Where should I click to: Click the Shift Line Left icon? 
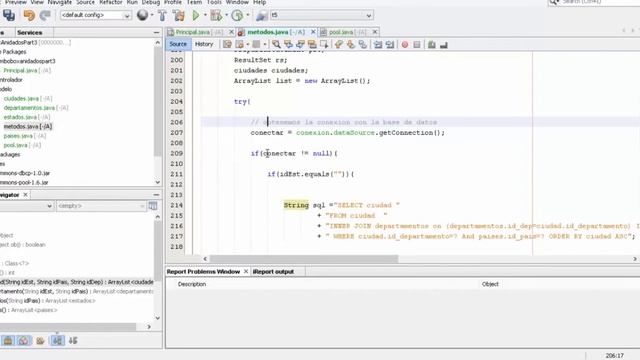(x=378, y=44)
